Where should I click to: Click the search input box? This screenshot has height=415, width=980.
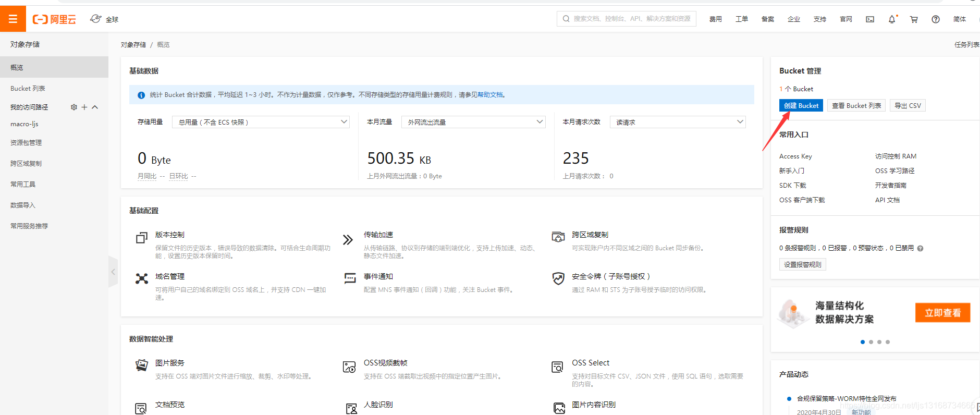click(x=627, y=19)
